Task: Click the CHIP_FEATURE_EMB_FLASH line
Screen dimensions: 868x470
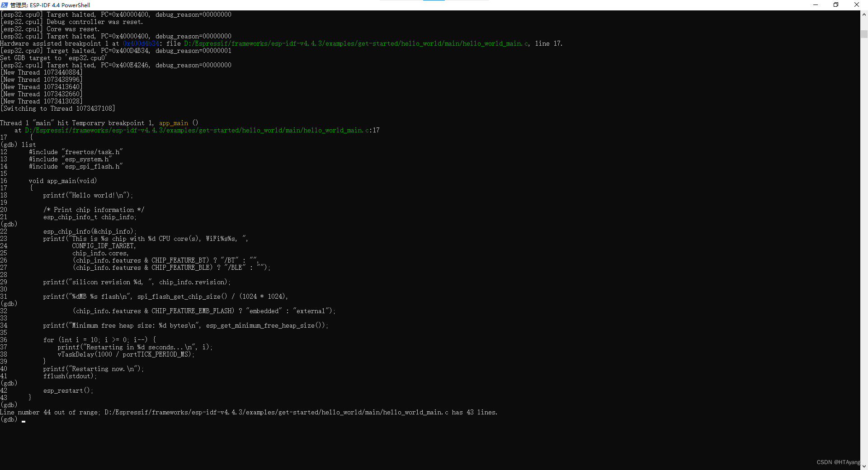Action: pyautogui.click(x=204, y=311)
